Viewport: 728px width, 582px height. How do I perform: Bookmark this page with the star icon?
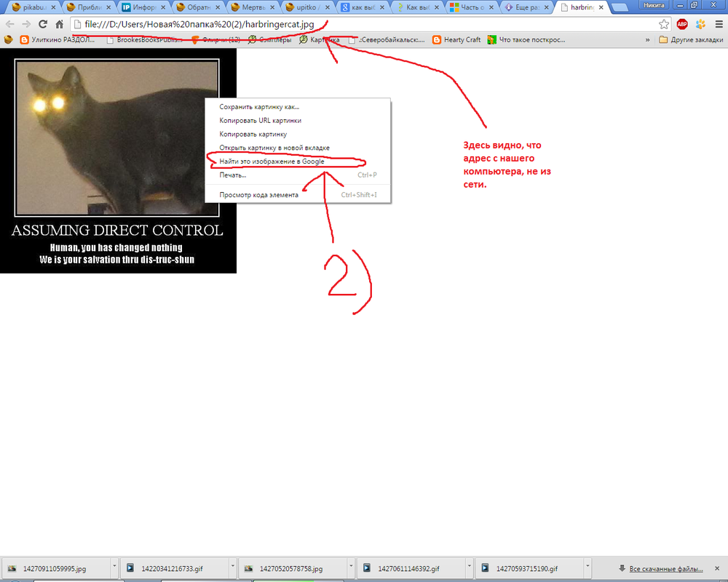click(664, 24)
